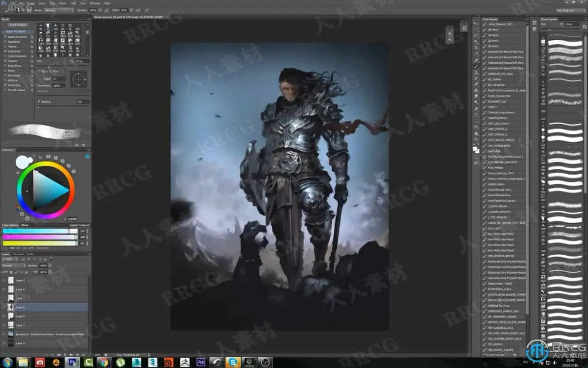Viewport: 588px width, 368px height.
Task: Select the Crop tool
Action: tap(475, 47)
